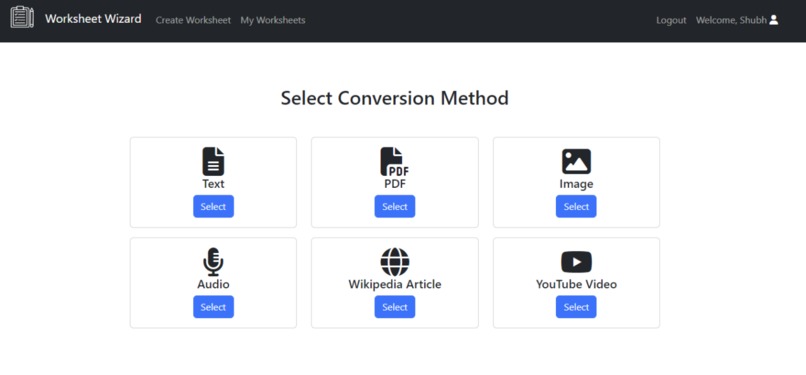This screenshot has width=806, height=375.
Task: Click the Wikipedia Article label
Action: coord(395,284)
